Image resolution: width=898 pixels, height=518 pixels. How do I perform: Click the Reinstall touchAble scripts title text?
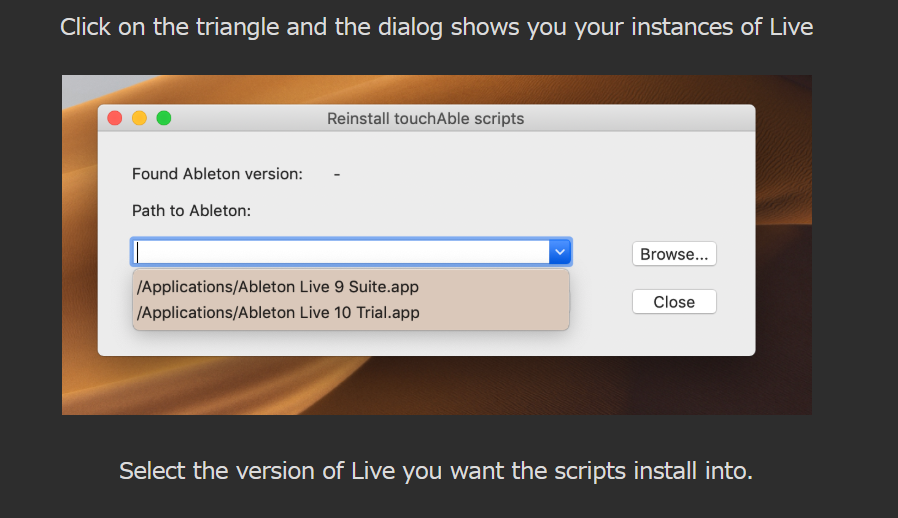(x=425, y=119)
